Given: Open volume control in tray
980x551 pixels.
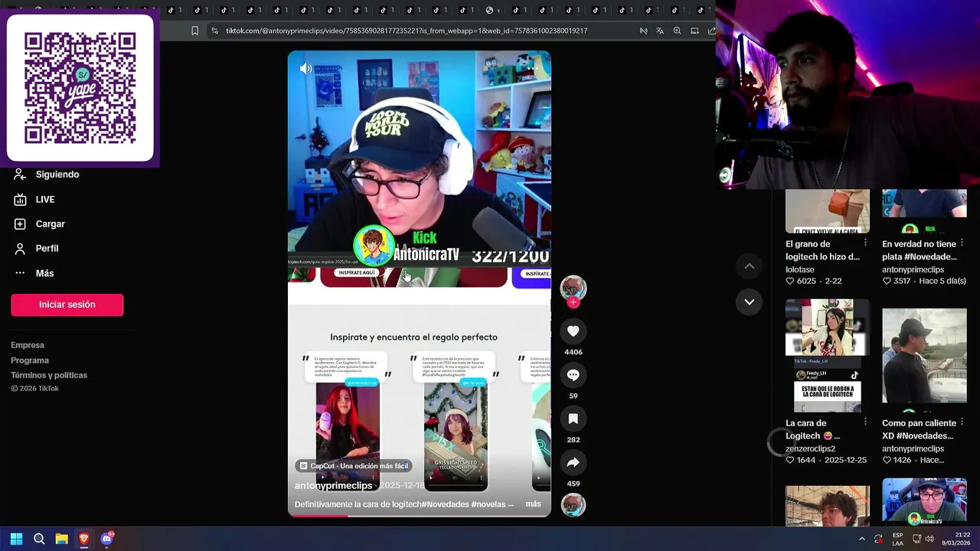Looking at the screenshot, I should (x=929, y=539).
